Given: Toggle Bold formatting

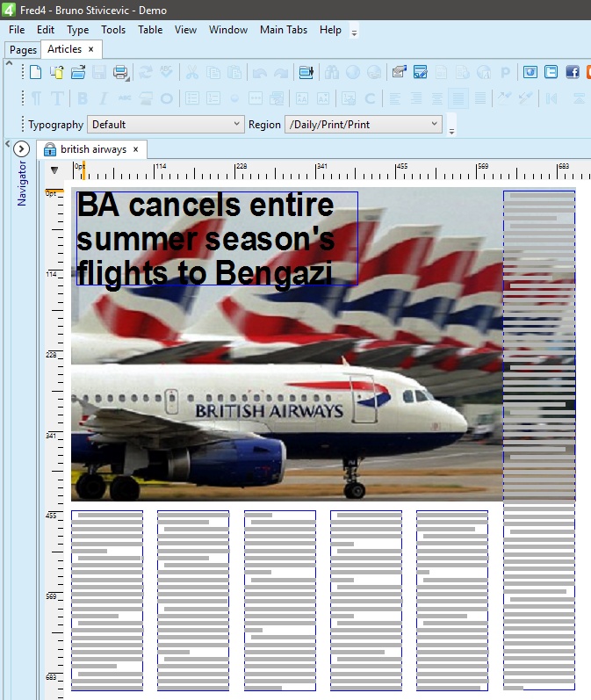Looking at the screenshot, I should 83,98.
